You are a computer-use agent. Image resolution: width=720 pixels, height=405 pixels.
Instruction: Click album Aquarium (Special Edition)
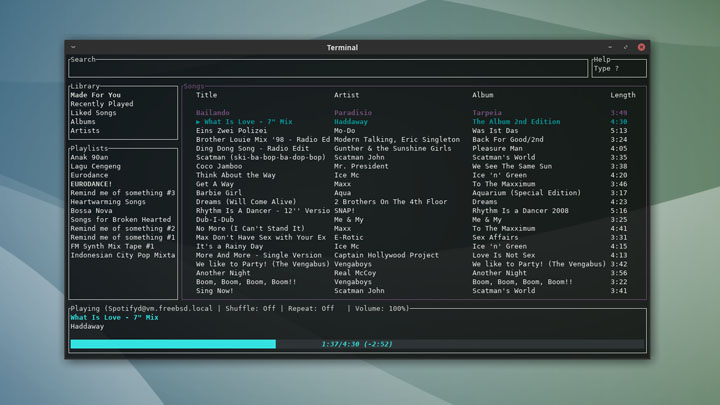tap(526, 193)
